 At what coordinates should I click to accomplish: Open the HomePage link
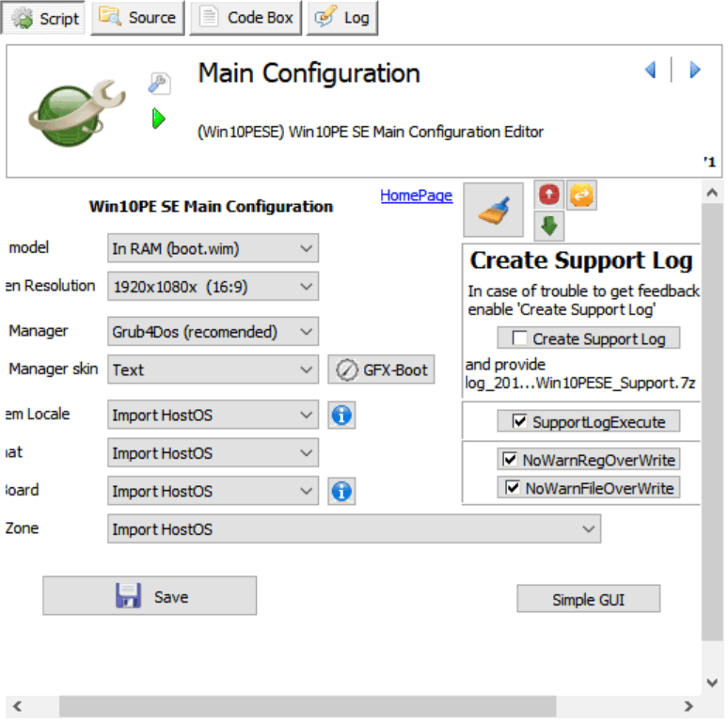click(416, 196)
